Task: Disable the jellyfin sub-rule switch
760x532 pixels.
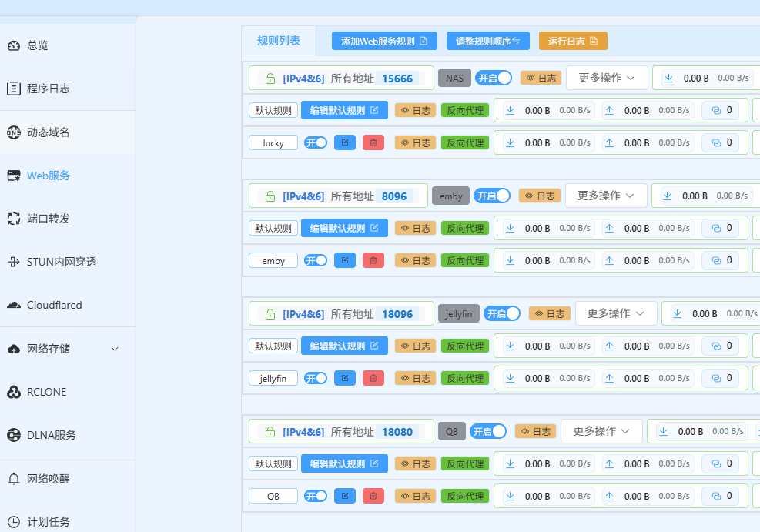Action: [316, 378]
